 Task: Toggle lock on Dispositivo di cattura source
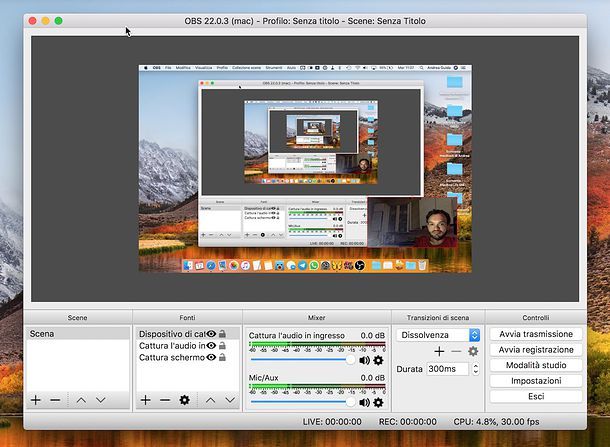[x=222, y=334]
